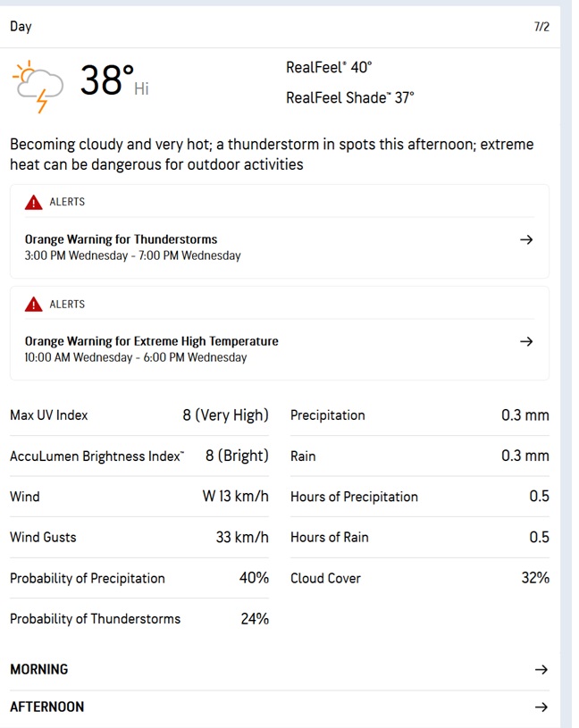This screenshot has height=728, width=579.
Task: Click the arrow next to MORNING
Action: [540, 669]
